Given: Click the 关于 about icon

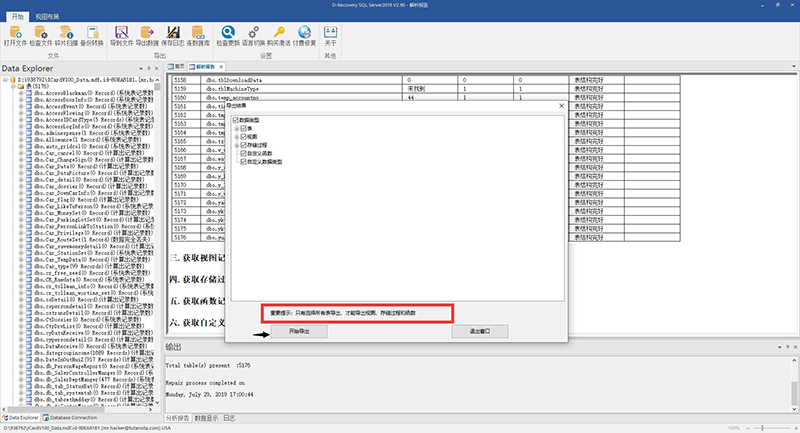Looking at the screenshot, I should point(331,36).
